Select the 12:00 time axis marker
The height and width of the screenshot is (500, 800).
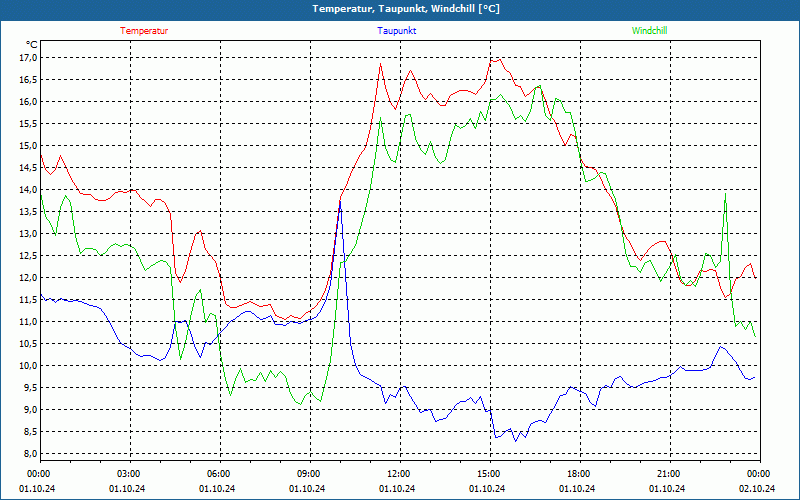(x=398, y=474)
